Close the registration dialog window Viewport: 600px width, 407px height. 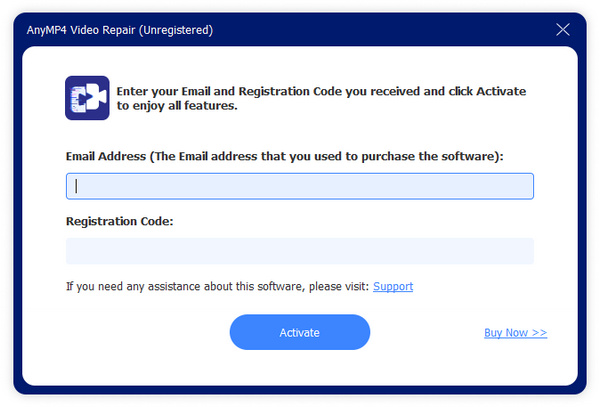tap(563, 29)
